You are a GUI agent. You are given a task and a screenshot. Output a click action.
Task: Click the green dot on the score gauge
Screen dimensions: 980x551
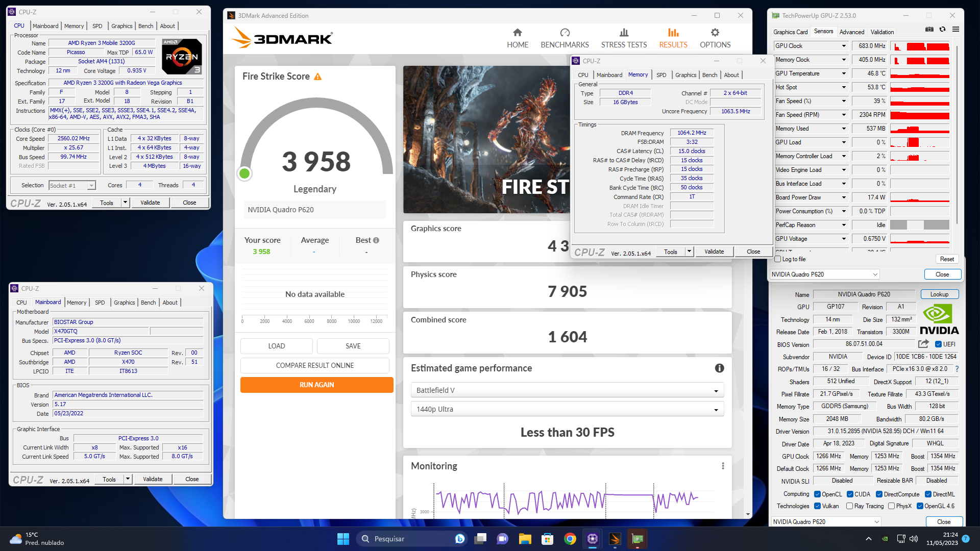[244, 173]
